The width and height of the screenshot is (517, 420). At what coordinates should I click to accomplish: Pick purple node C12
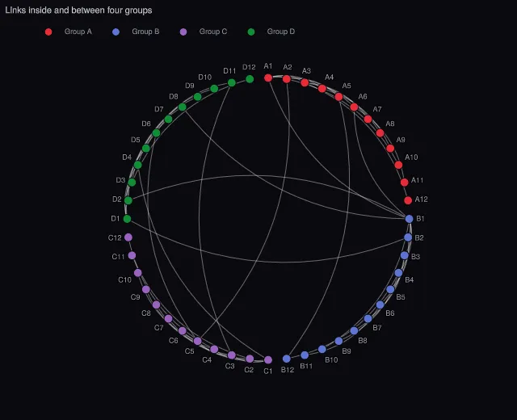pos(128,237)
